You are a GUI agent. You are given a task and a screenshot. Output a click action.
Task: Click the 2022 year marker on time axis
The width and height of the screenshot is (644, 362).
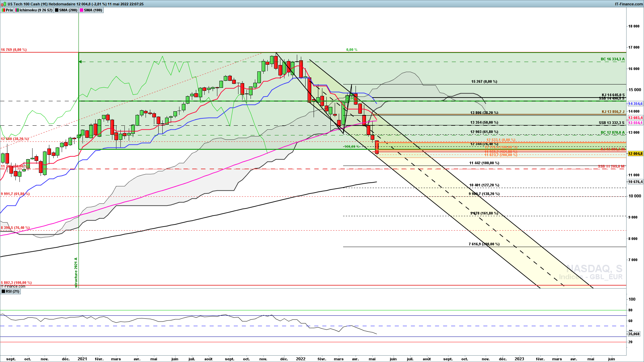[x=301, y=359]
